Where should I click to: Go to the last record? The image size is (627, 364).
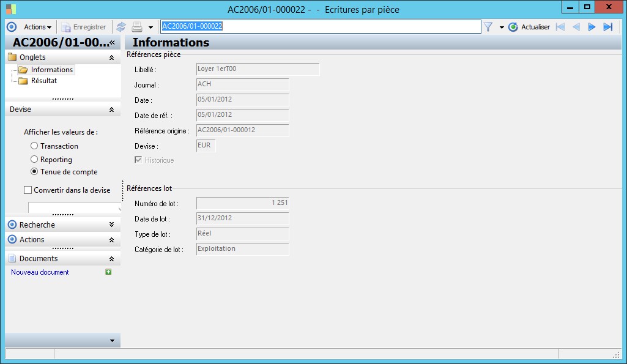coord(608,27)
